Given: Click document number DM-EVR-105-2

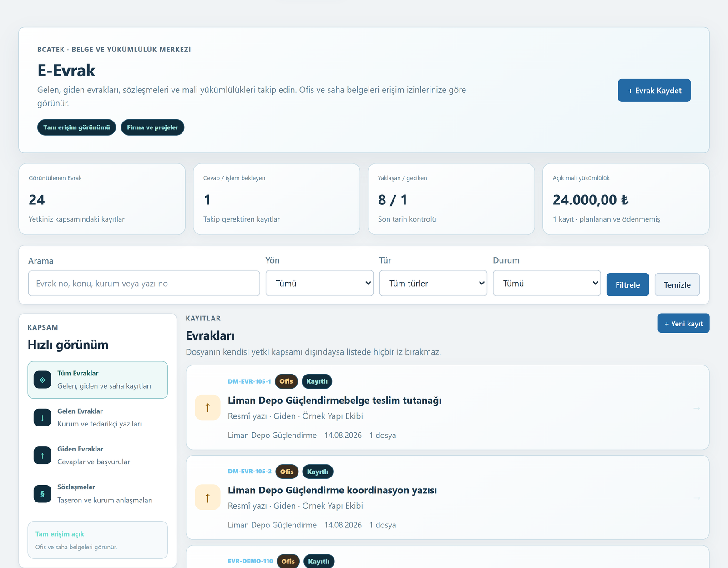Looking at the screenshot, I should point(250,471).
